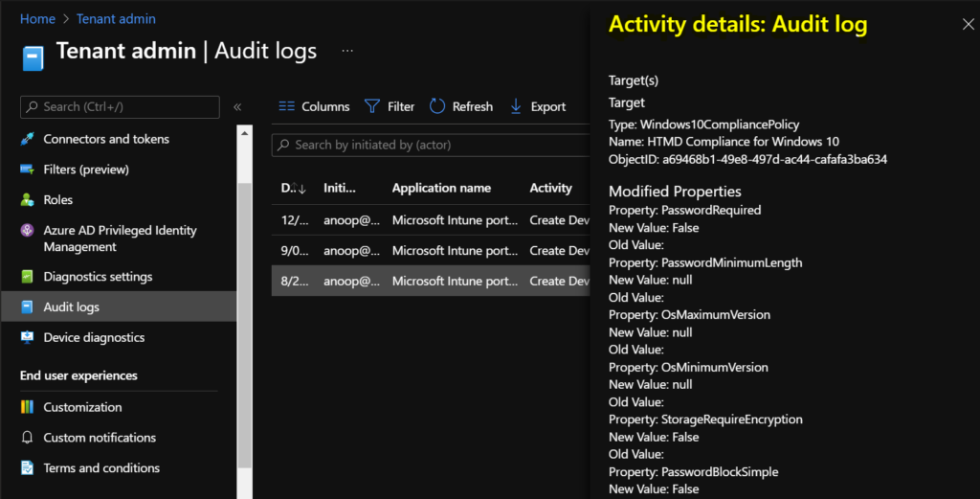Click the Privileged Identity Management icon

pos(27,230)
